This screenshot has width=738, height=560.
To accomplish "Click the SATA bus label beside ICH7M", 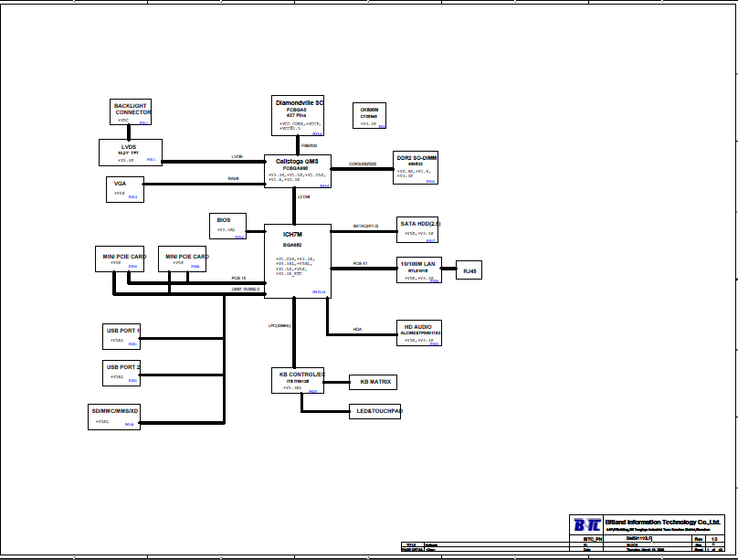I will click(x=365, y=227).
